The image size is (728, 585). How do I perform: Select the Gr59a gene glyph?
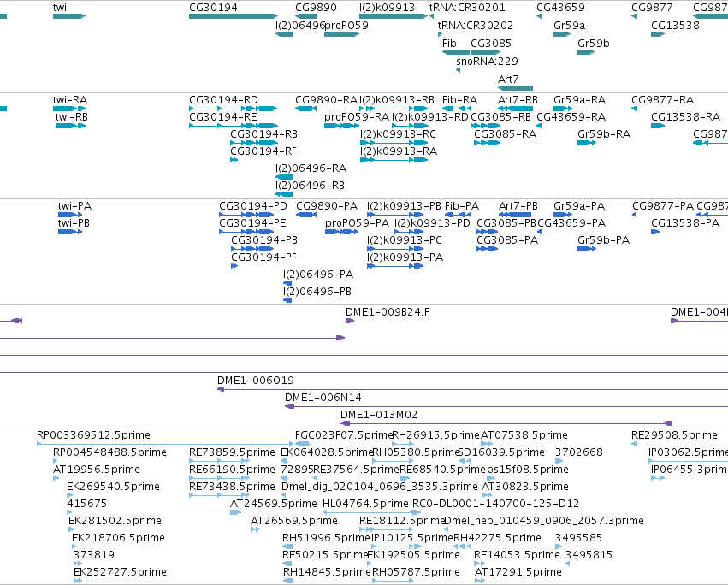point(562,34)
